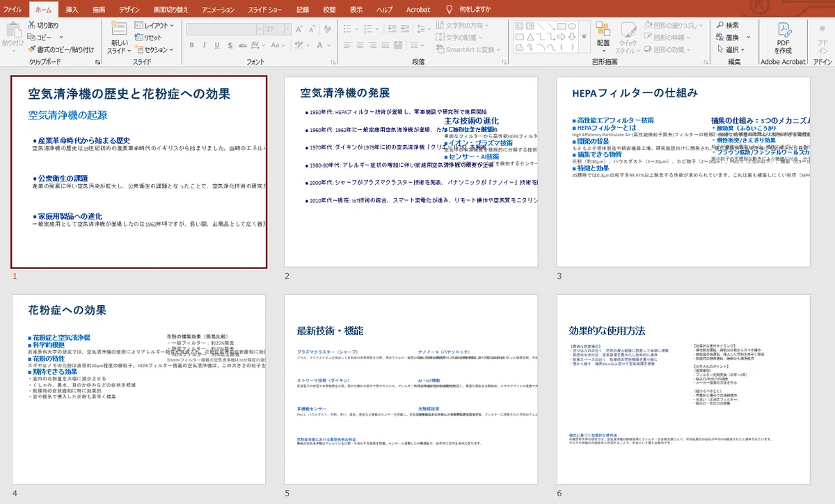
Task: Click the Bold (B) font button
Action: (192, 45)
